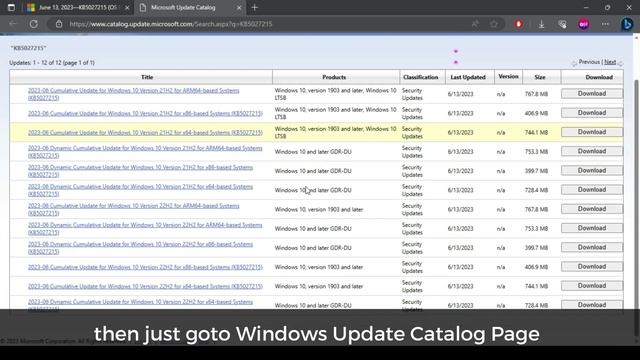Download the 21H2 ARM64 dynamic update (753.3 MB)
The width and height of the screenshot is (640, 360).
click(x=592, y=151)
